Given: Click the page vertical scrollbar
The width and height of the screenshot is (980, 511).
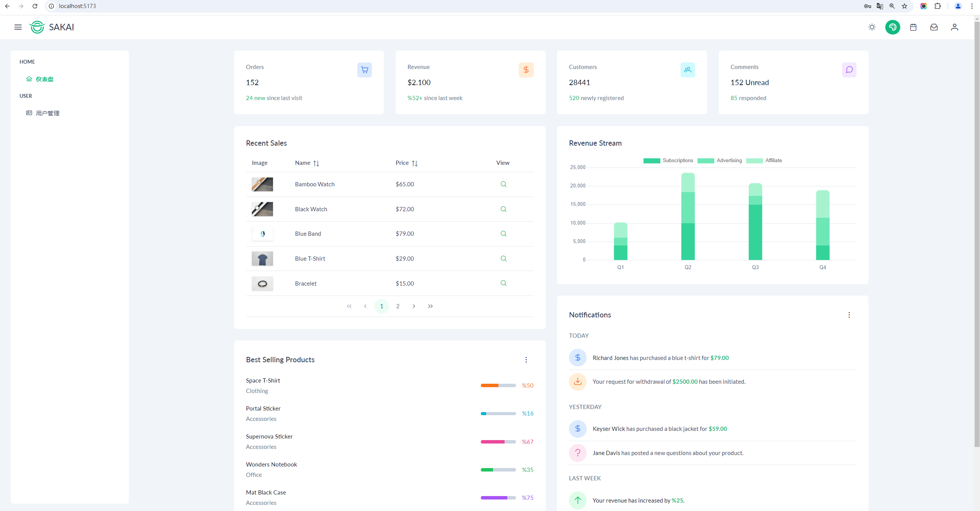Looking at the screenshot, I should click(x=977, y=234).
